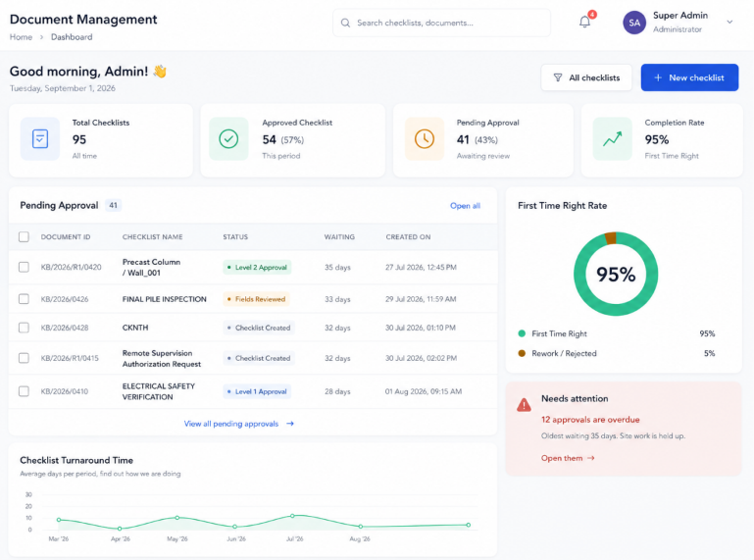Click the Precast Column / Wall_001 name
This screenshot has height=560, width=754.
pyautogui.click(x=151, y=268)
